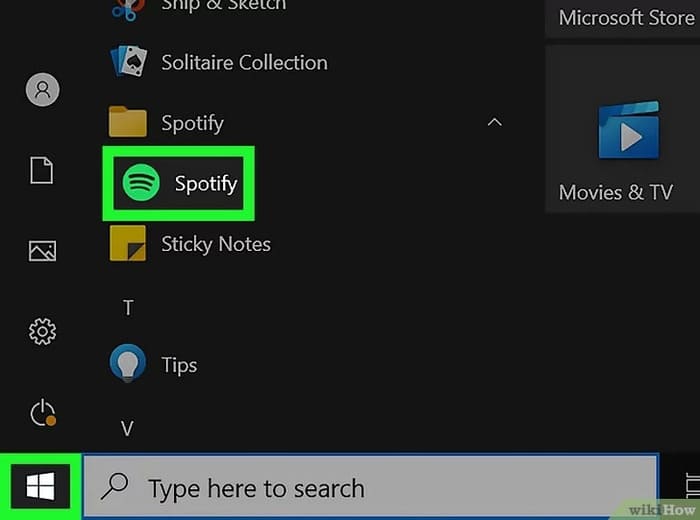Click the letter T section header

coord(128,308)
